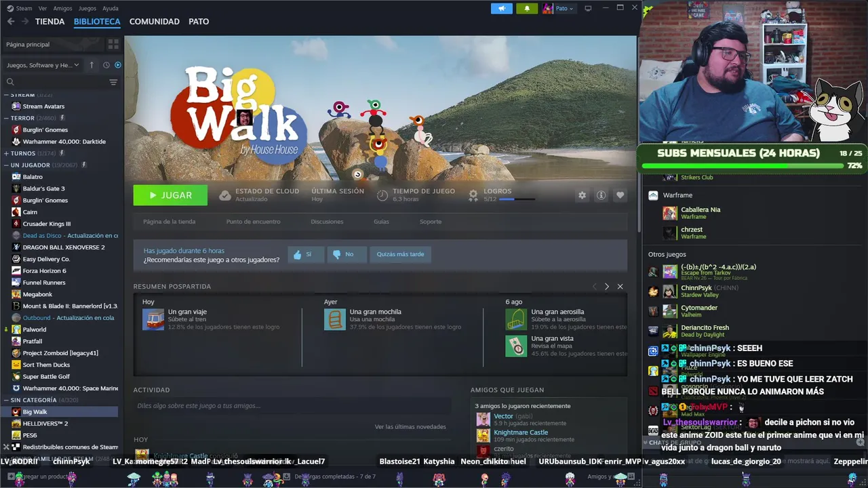868x488 pixels.
Task: Select Forza Horizon 6 in library
Action: 44,271
